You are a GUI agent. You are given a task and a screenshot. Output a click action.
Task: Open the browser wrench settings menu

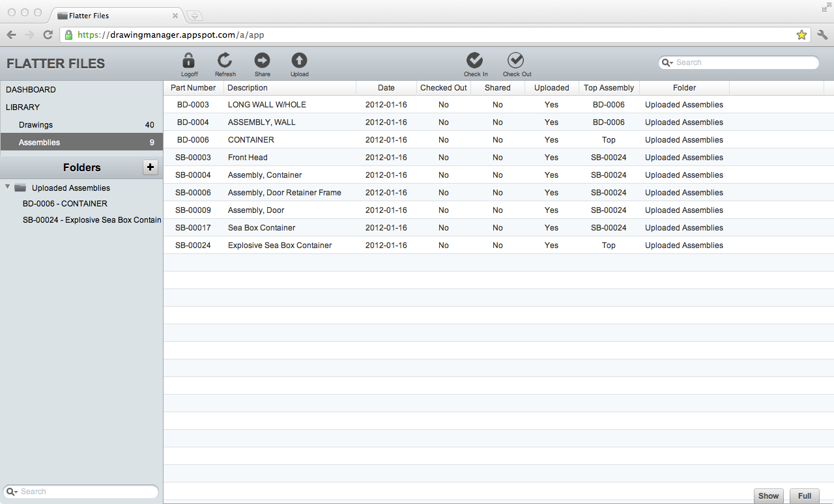coord(822,35)
